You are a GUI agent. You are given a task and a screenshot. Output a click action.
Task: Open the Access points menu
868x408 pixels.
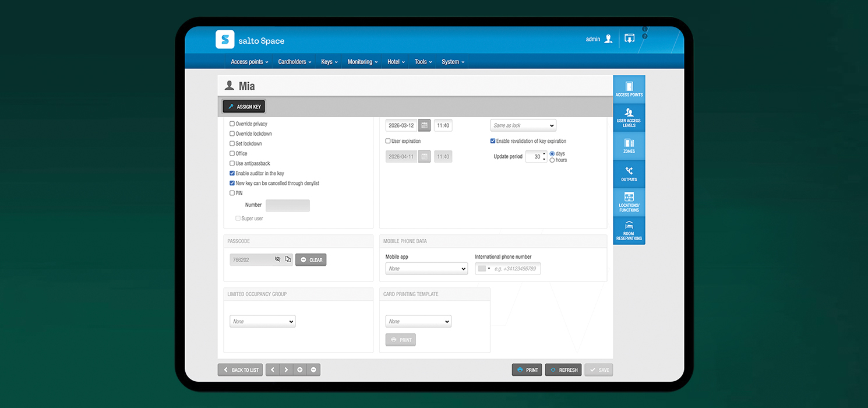pos(249,62)
